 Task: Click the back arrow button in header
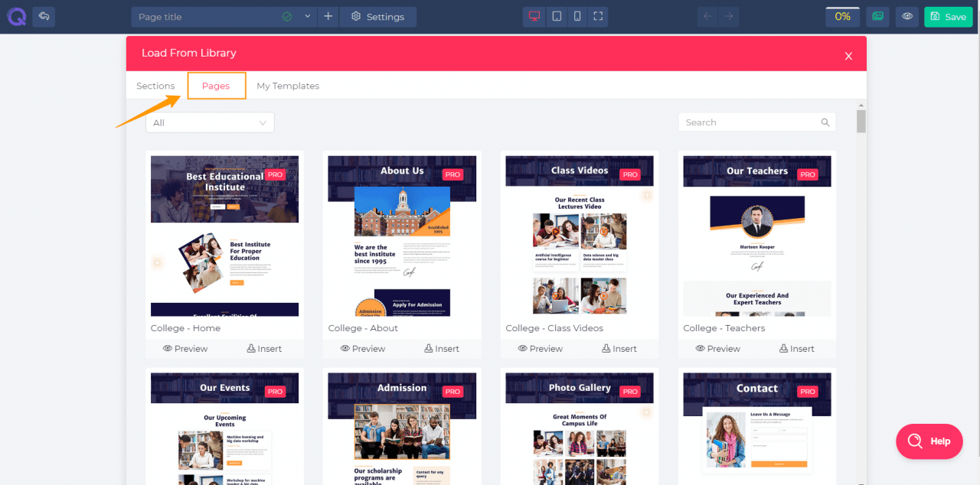(x=44, y=16)
